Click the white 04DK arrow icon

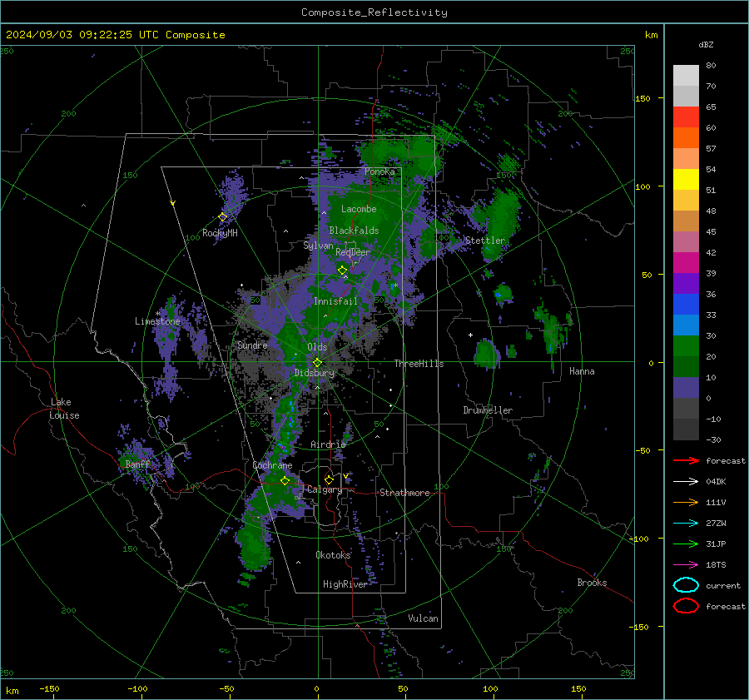[686, 482]
